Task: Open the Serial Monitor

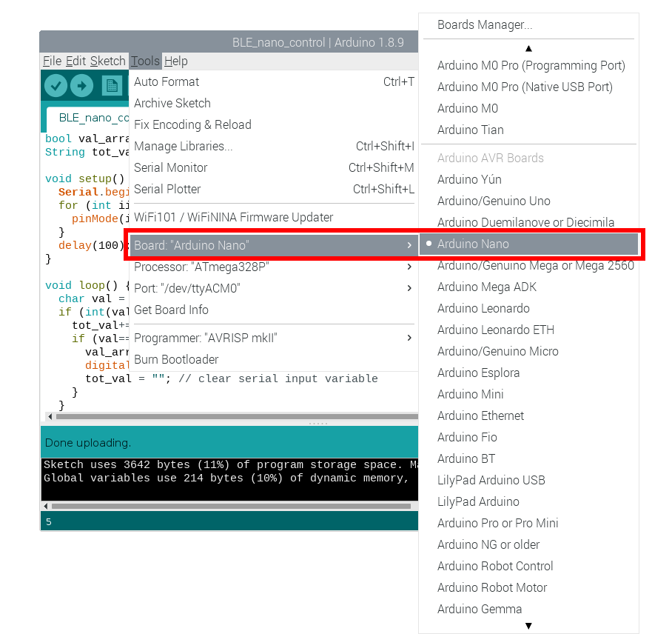Action: (x=274, y=167)
